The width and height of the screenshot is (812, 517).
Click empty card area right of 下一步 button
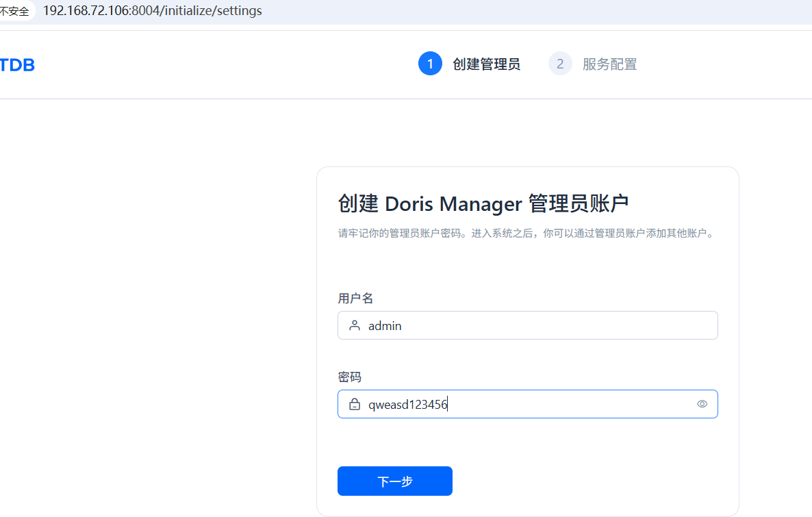(x=589, y=481)
